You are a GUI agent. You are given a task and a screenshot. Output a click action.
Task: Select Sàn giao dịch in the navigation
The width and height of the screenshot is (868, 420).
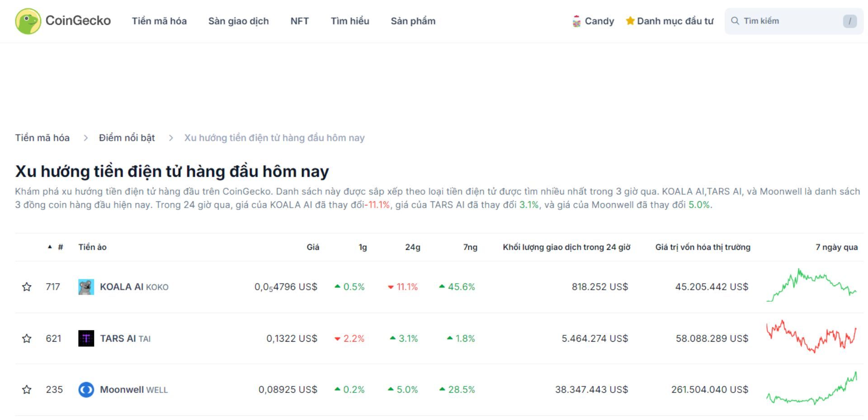pyautogui.click(x=239, y=21)
